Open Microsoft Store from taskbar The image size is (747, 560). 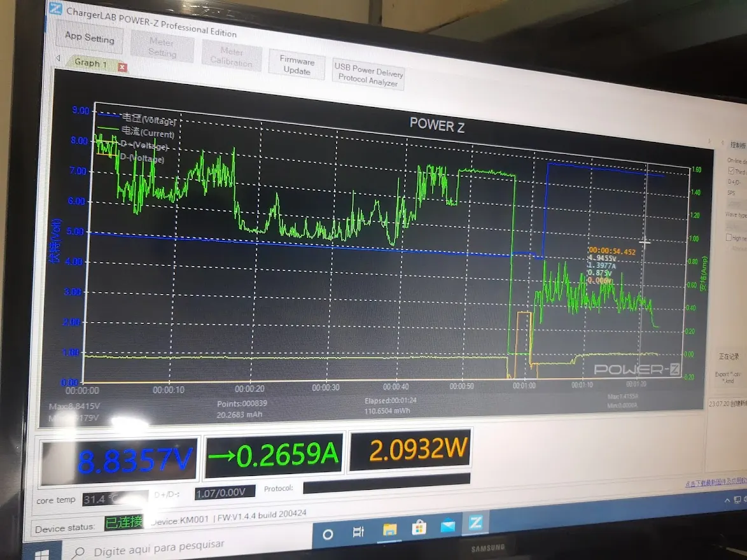click(419, 528)
